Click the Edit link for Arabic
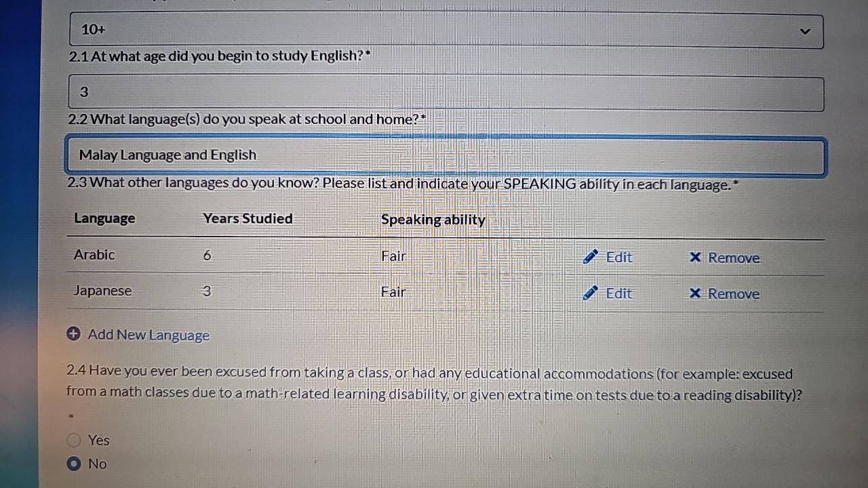 pyautogui.click(x=618, y=258)
